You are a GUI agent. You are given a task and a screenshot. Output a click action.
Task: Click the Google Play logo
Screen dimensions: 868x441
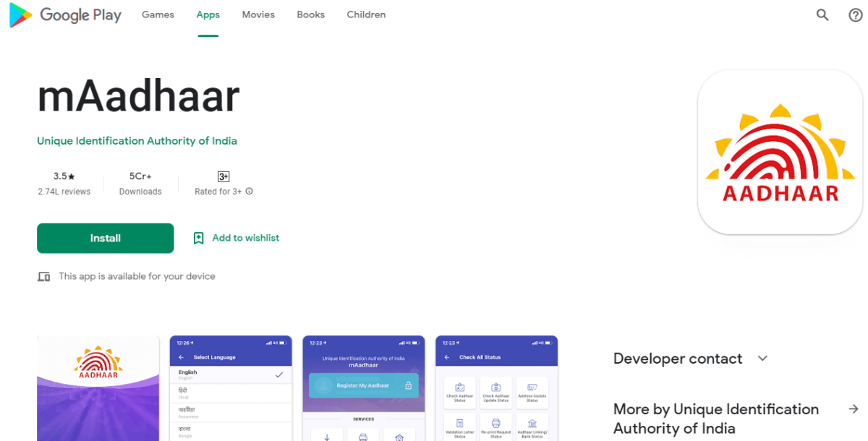65,15
